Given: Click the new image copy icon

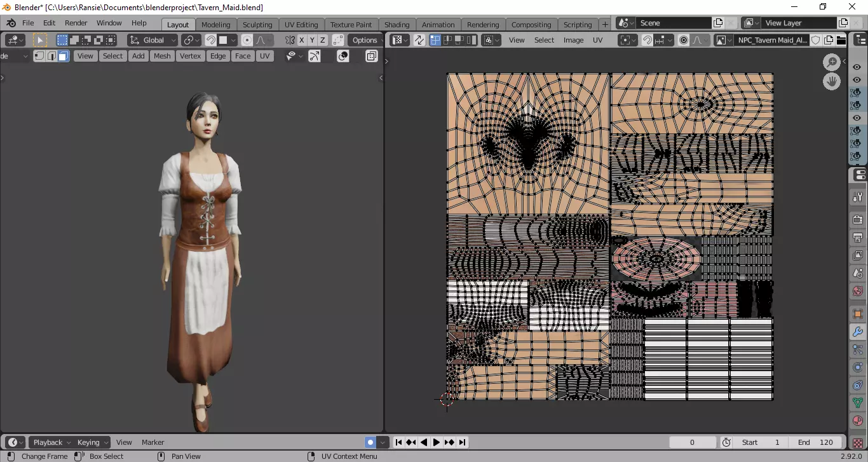Looking at the screenshot, I should coord(829,40).
